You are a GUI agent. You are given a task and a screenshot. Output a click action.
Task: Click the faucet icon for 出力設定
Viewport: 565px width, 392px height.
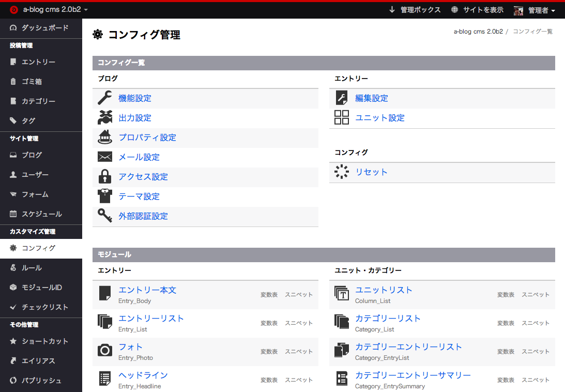tap(105, 118)
